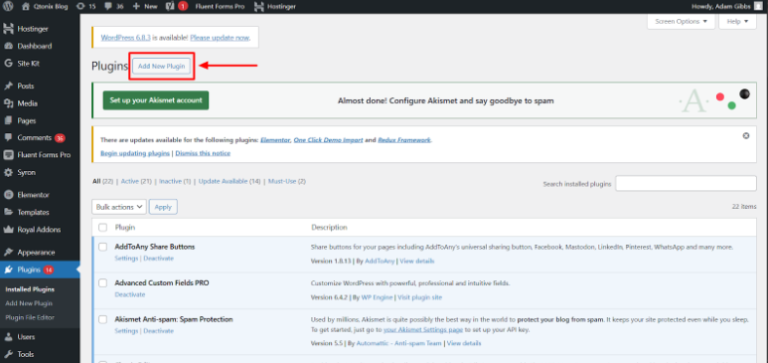This screenshot has height=363, width=768.
Task: Open Plugin File Editor submenu item
Action: click(x=30, y=317)
